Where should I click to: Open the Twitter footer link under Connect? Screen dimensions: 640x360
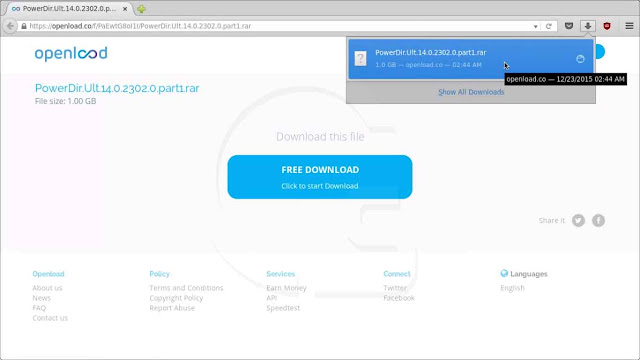[x=395, y=288]
